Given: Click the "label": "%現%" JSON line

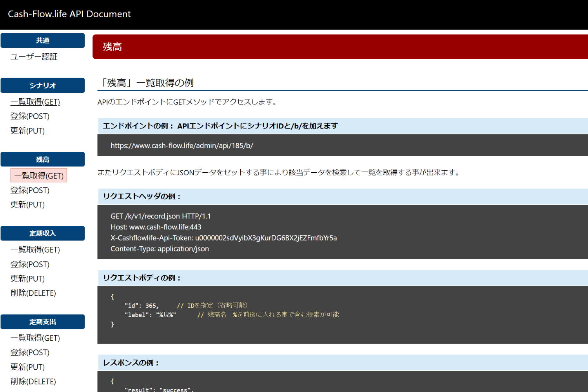Looking at the screenshot, I should click(232, 315).
